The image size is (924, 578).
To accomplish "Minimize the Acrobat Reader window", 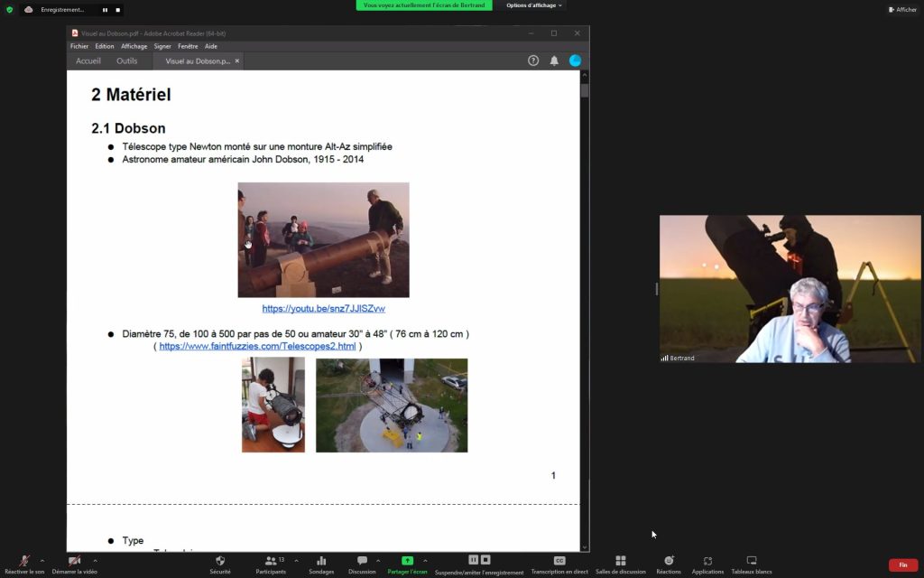I will 531,33.
